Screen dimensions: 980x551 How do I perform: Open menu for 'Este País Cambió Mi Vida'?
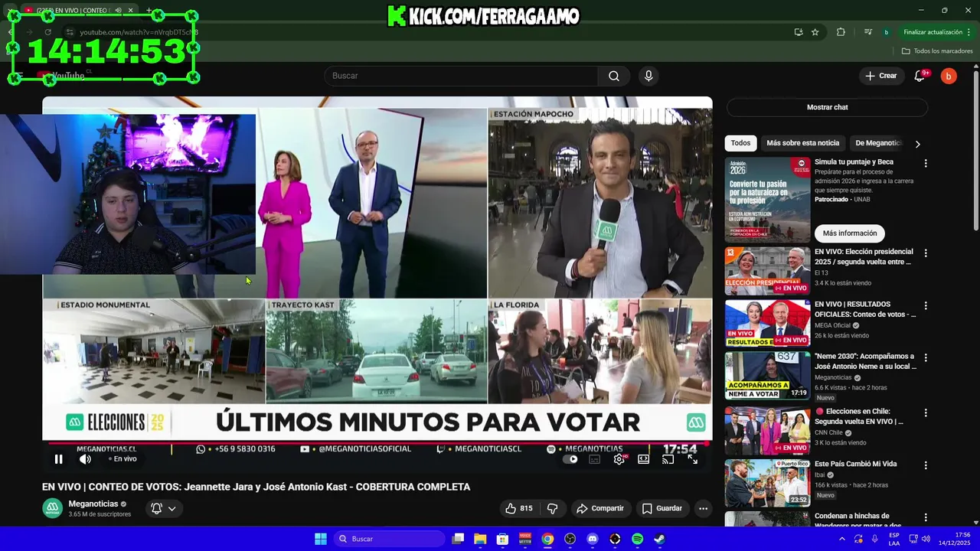pyautogui.click(x=926, y=465)
